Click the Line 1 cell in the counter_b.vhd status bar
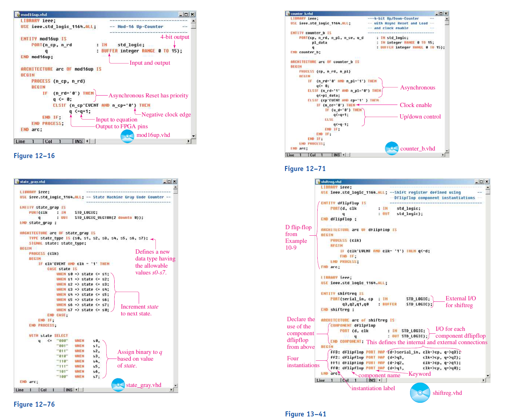Image resolution: width=511 pixels, height=420 pixels. (296, 155)
